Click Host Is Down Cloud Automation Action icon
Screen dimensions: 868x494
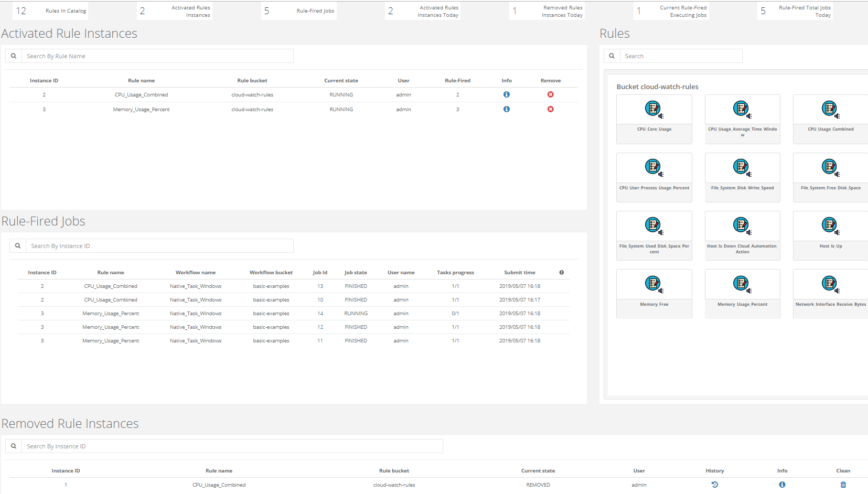pos(742,225)
